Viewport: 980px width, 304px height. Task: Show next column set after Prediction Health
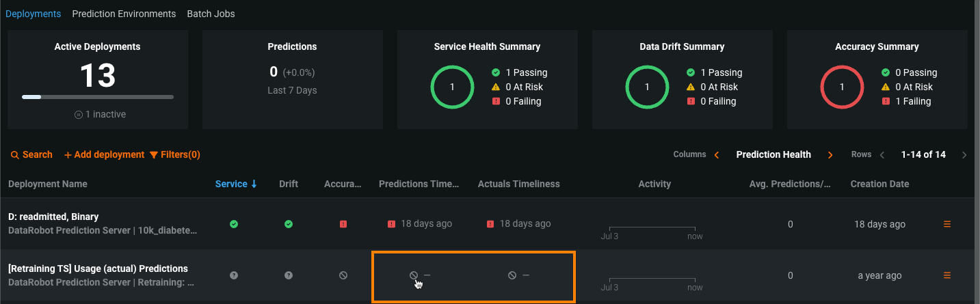pyautogui.click(x=830, y=155)
